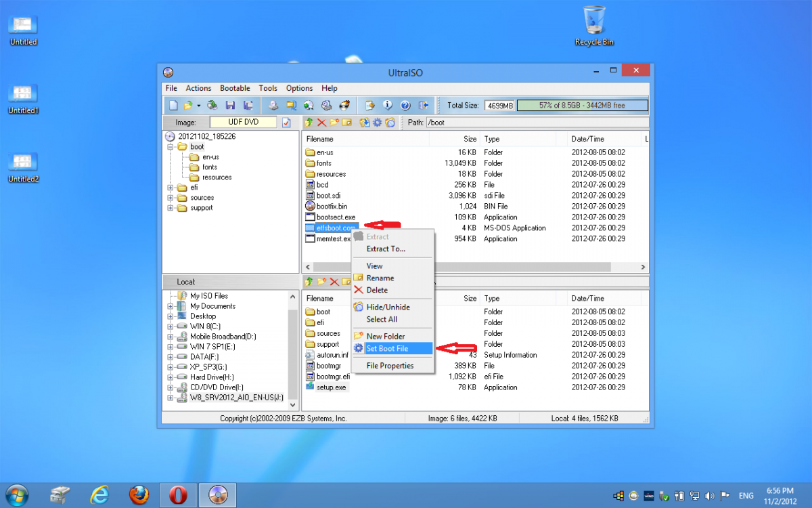Image resolution: width=812 pixels, height=508 pixels.
Task: Open Firefox from the taskbar
Action: point(139,495)
